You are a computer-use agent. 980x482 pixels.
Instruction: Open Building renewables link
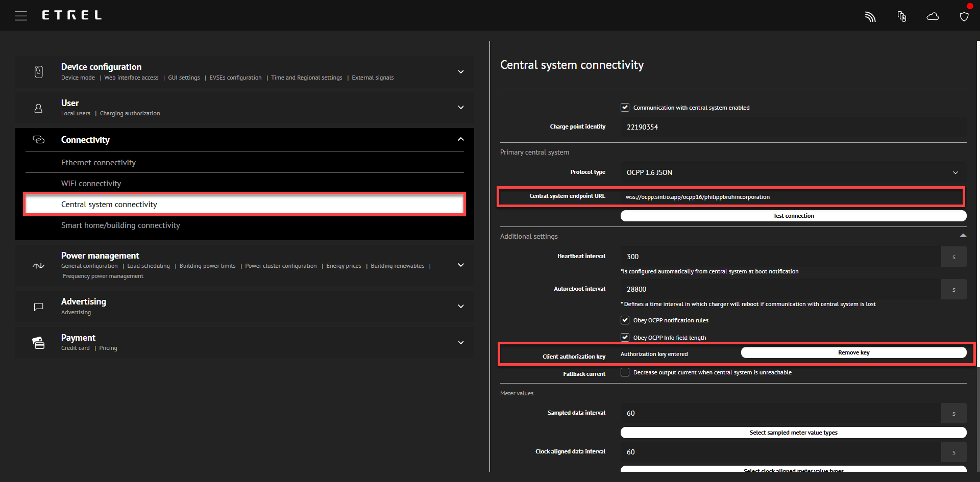[x=398, y=266]
